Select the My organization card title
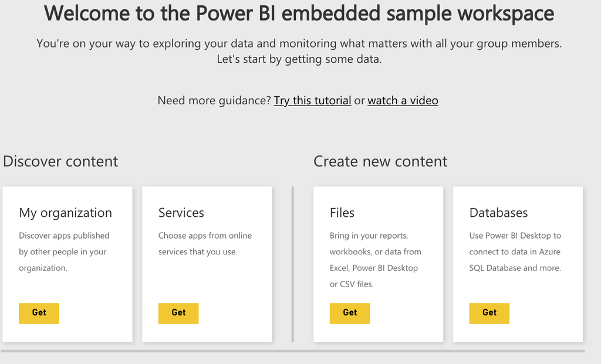This screenshot has width=601, height=364. pyautogui.click(x=66, y=213)
